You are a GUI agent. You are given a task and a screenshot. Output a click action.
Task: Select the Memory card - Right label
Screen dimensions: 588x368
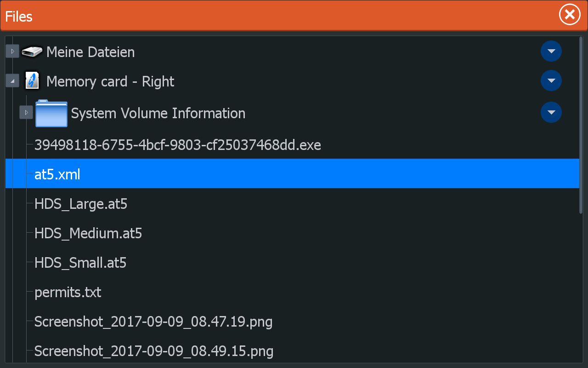click(110, 81)
